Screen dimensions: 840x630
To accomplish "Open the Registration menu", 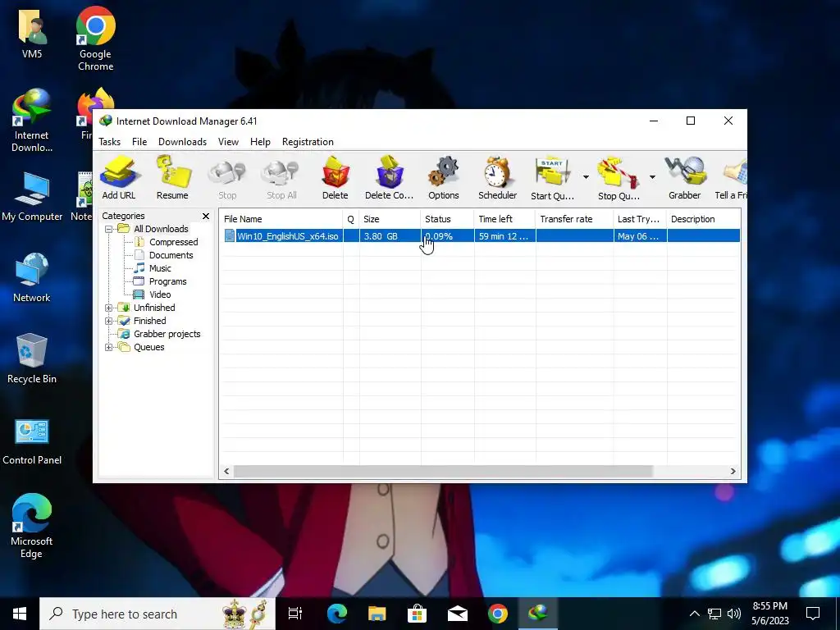I will pyautogui.click(x=308, y=142).
